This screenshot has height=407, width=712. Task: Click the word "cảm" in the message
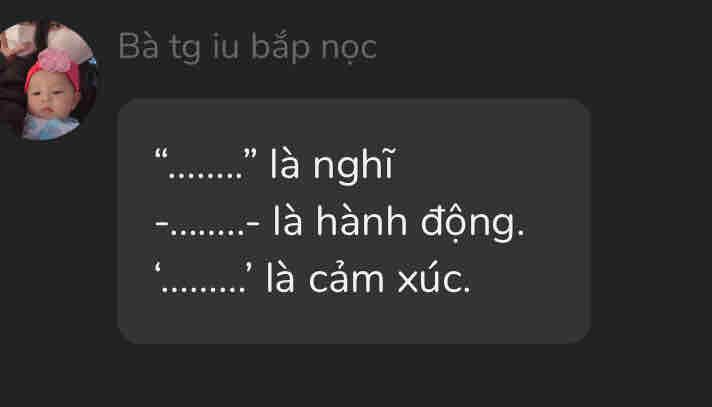(x=346, y=279)
